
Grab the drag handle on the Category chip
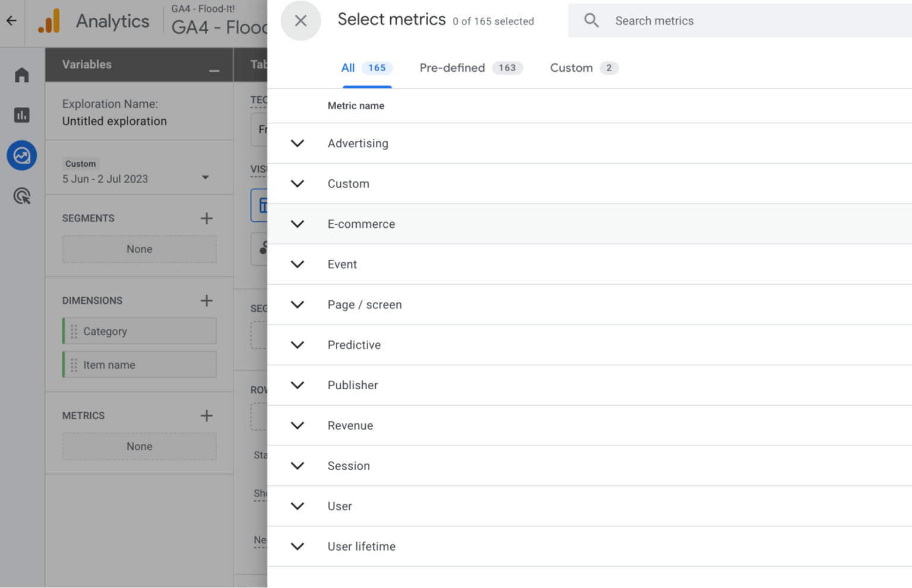click(74, 331)
